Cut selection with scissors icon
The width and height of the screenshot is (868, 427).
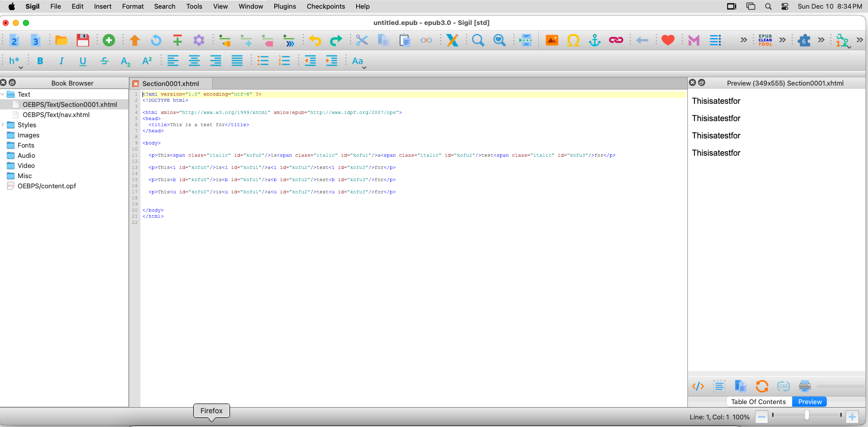pos(362,40)
